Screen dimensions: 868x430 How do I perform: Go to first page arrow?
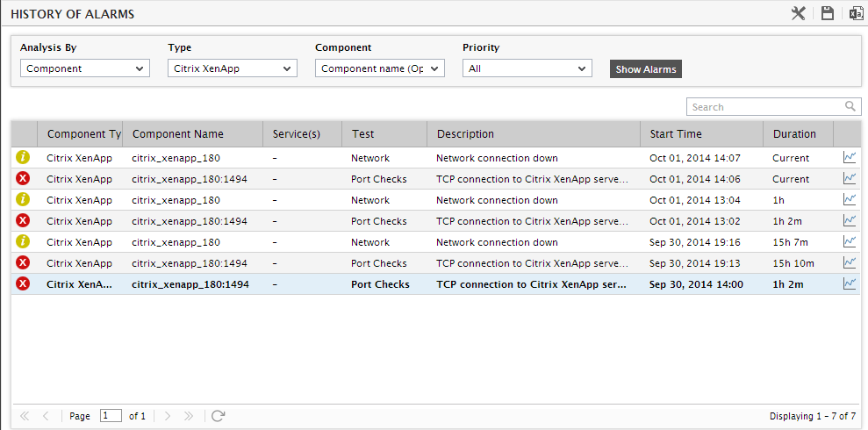[25, 416]
